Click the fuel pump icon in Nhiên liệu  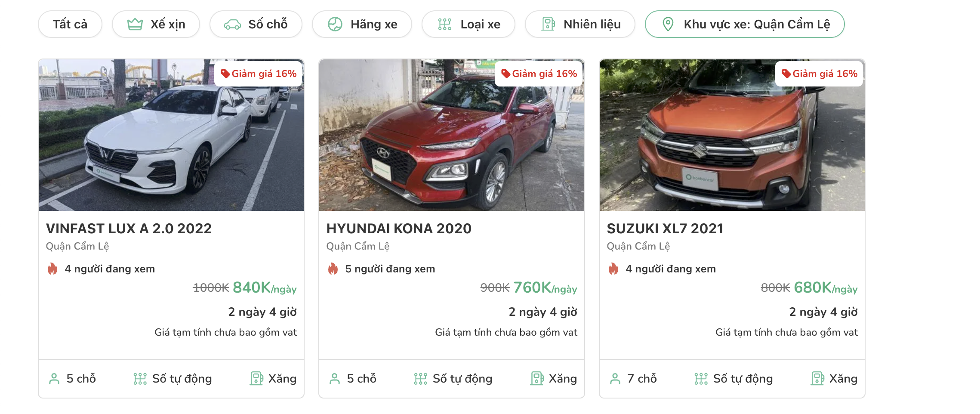pos(548,24)
